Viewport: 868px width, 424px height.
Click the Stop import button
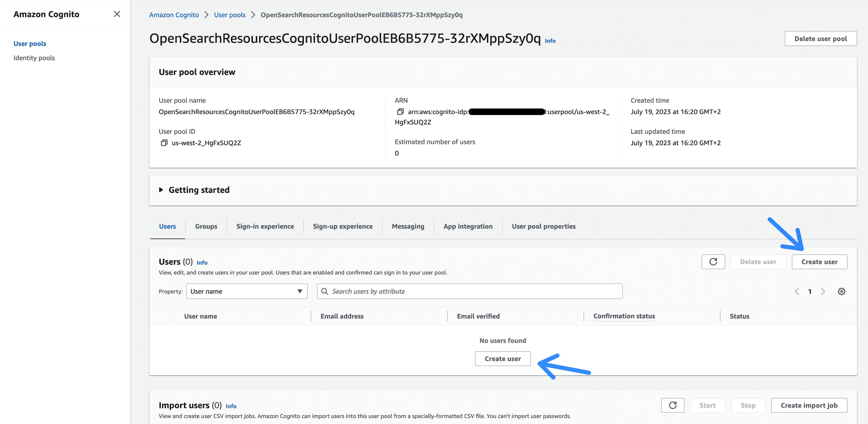748,405
